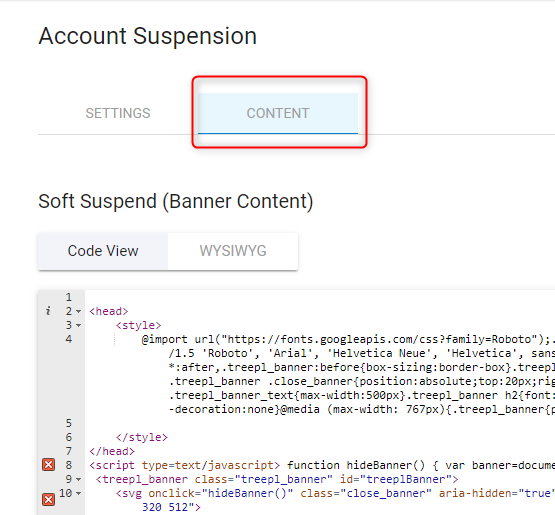Click the error icon on line 8

(x=48, y=465)
